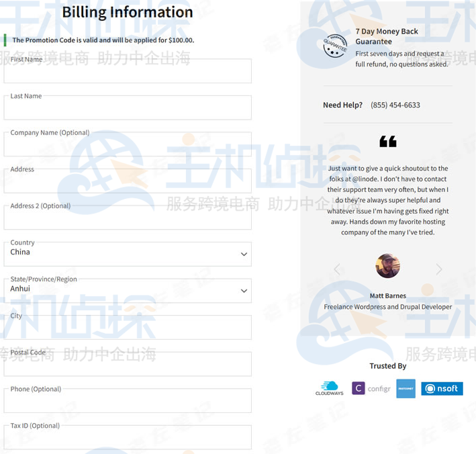
Task: Click the light blue square partner logo
Action: coord(406,389)
